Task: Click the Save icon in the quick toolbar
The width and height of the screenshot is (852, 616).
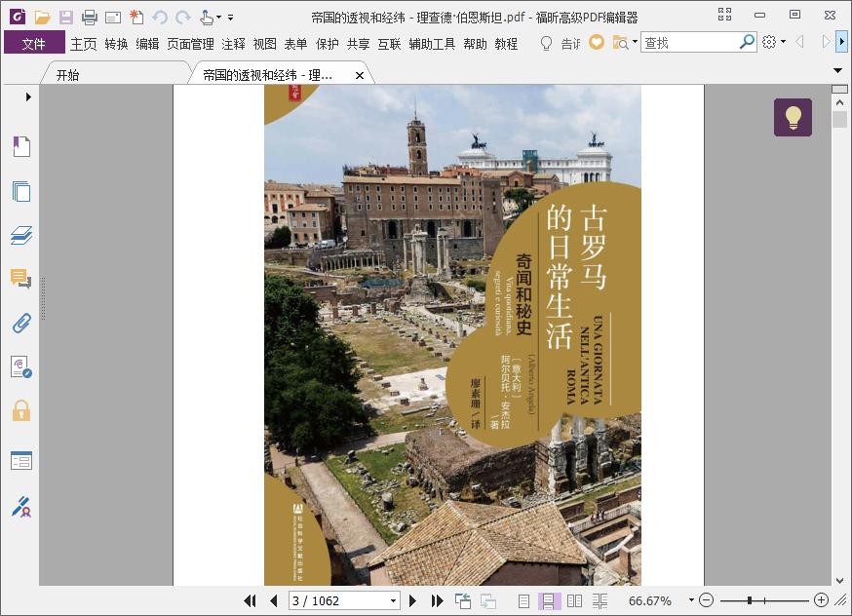Action: coord(66,18)
